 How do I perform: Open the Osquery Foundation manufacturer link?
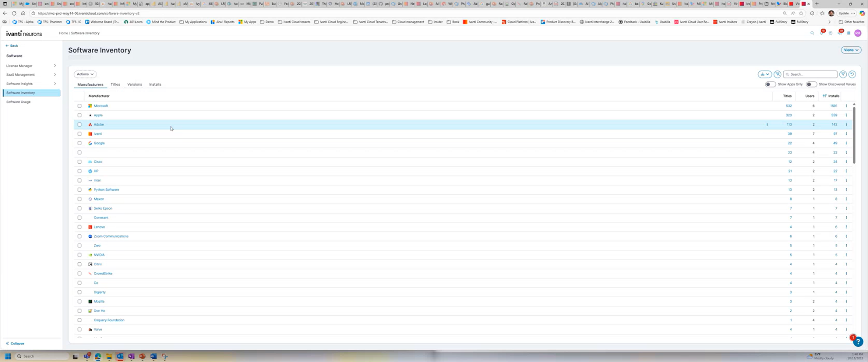click(x=109, y=320)
